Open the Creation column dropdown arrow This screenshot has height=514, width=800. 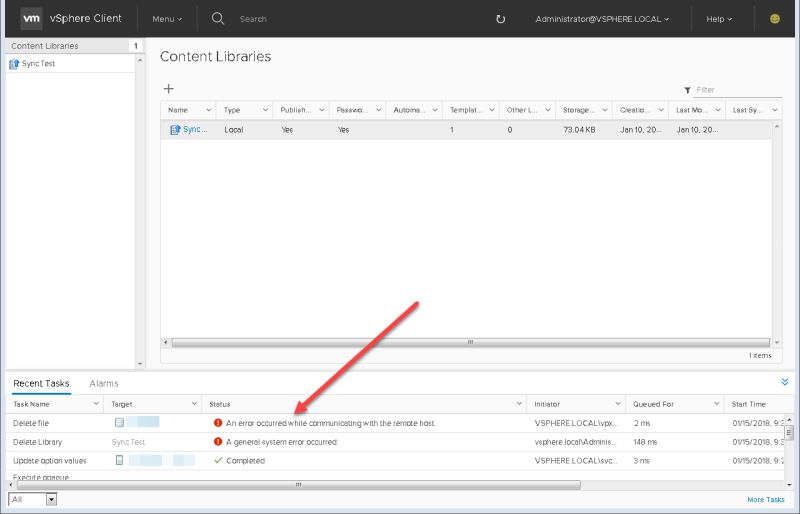point(661,110)
